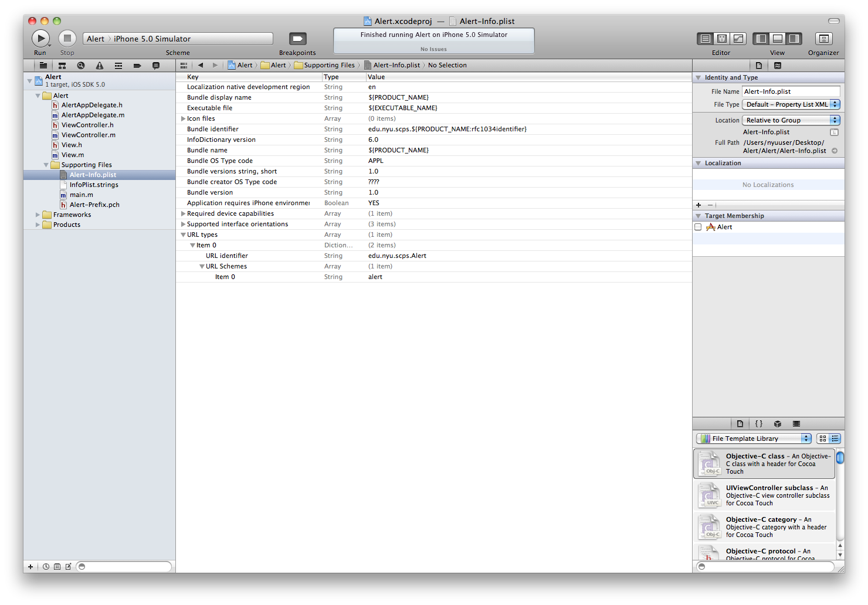Enable Alert target membership checkbox

click(x=698, y=227)
